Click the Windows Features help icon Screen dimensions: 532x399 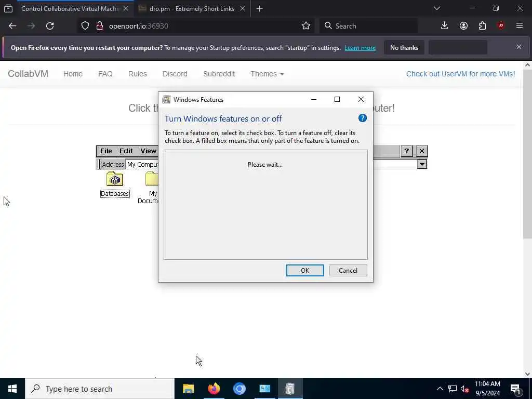[x=362, y=118]
